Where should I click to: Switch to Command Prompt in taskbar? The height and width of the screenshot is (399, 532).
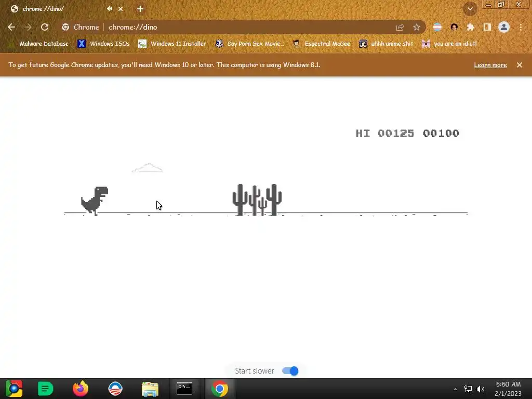point(184,389)
